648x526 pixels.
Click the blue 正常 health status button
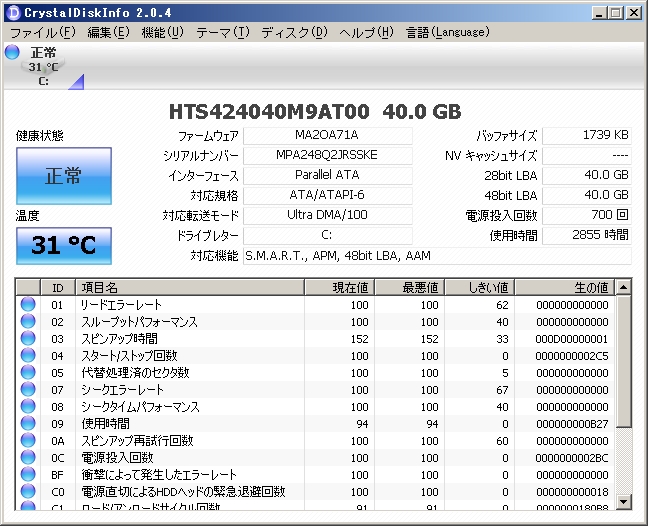pos(64,176)
